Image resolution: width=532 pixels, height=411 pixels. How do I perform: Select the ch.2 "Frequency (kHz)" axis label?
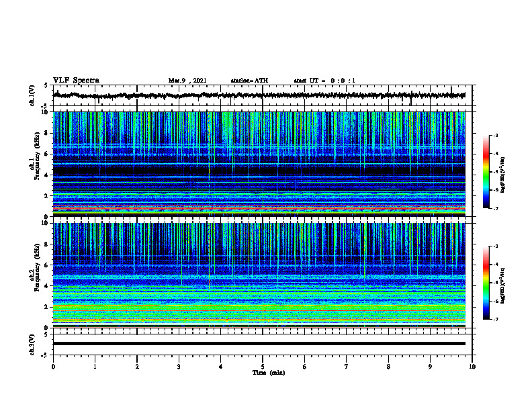point(37,267)
